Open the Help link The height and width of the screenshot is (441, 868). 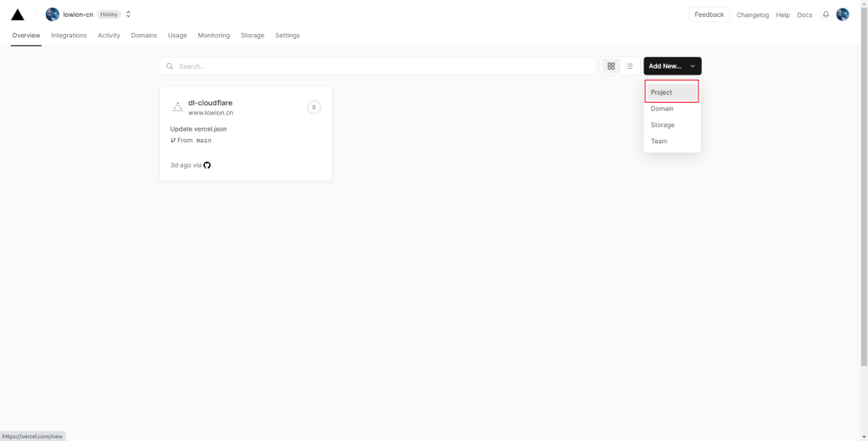click(782, 15)
